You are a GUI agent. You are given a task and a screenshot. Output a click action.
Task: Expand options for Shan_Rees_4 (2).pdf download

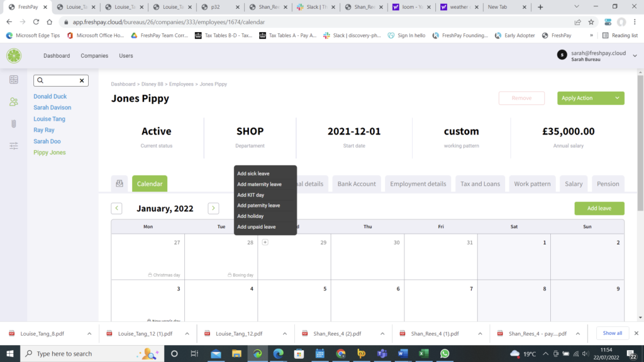[x=382, y=334]
